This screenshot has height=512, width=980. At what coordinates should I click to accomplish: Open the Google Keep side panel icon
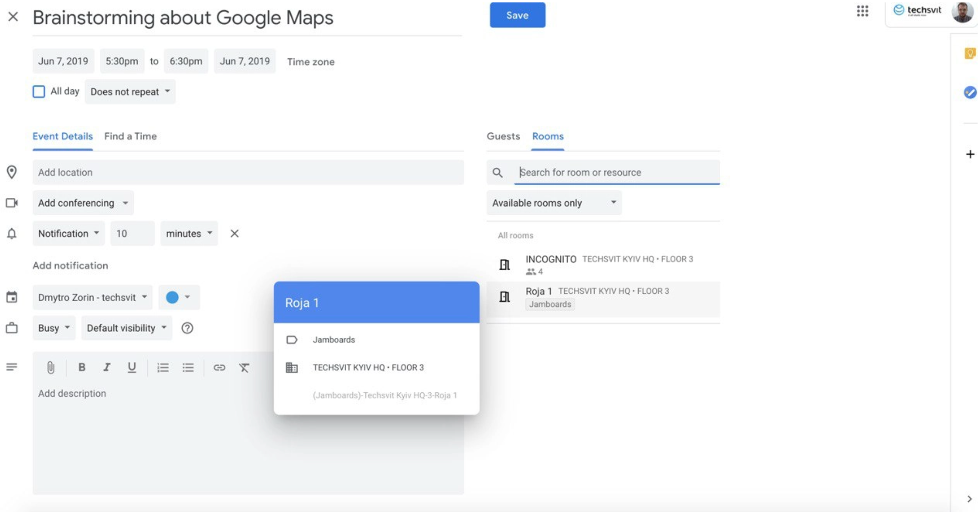pos(970,53)
